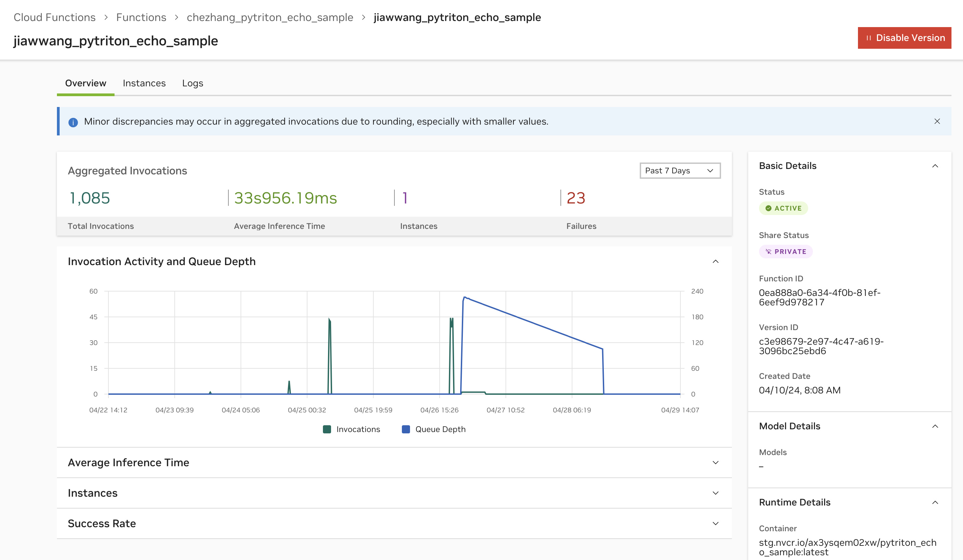Open the Logs tab

point(192,83)
